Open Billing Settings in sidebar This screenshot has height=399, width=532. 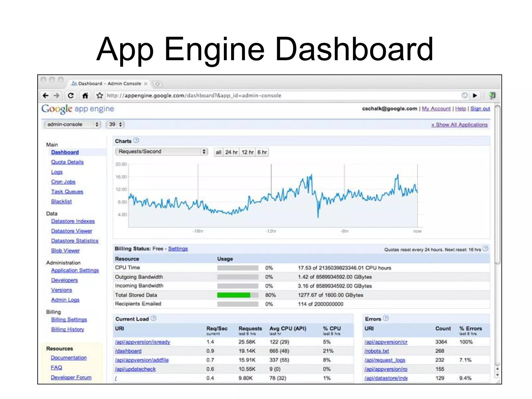(x=69, y=320)
